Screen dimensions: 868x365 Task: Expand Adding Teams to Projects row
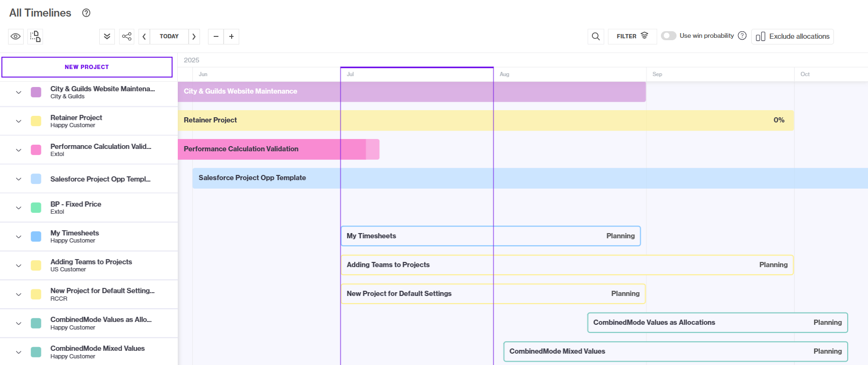[x=18, y=265]
